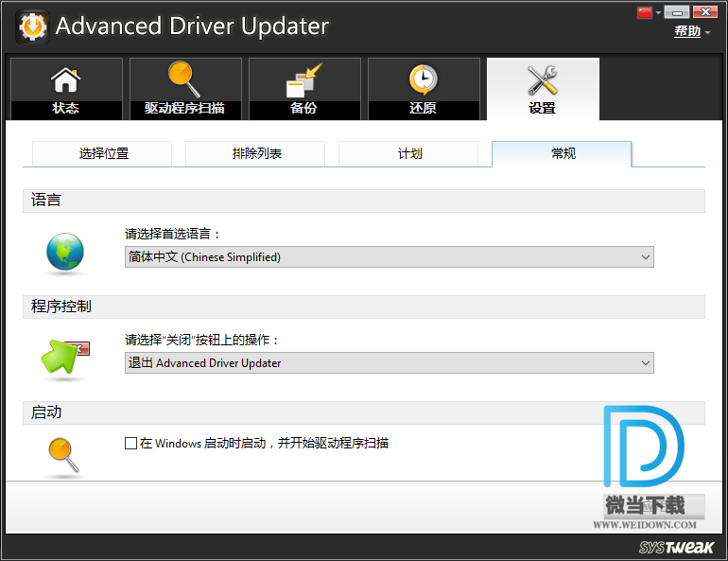Click the 启动 section header
Screen dimensions: 728x561
pyautogui.click(x=364, y=412)
